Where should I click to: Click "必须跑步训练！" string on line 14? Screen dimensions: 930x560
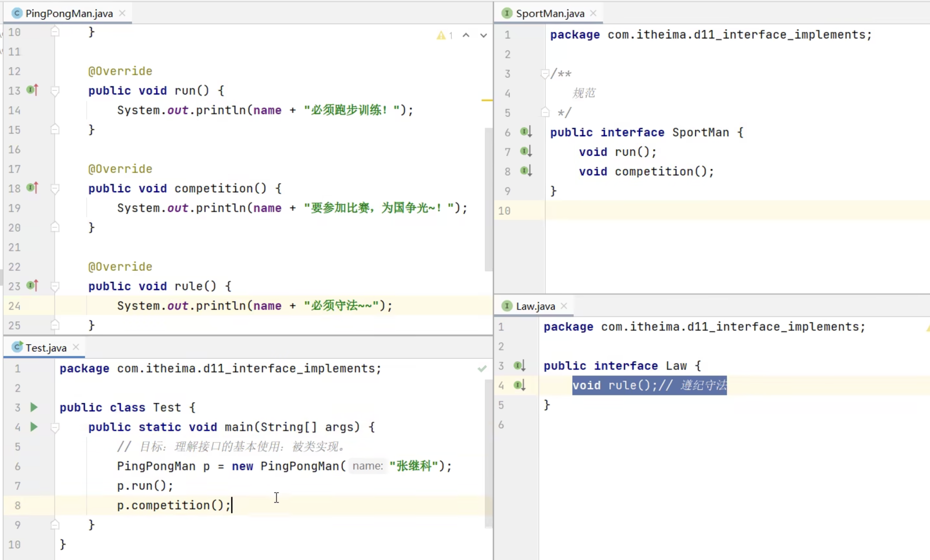[x=352, y=110]
